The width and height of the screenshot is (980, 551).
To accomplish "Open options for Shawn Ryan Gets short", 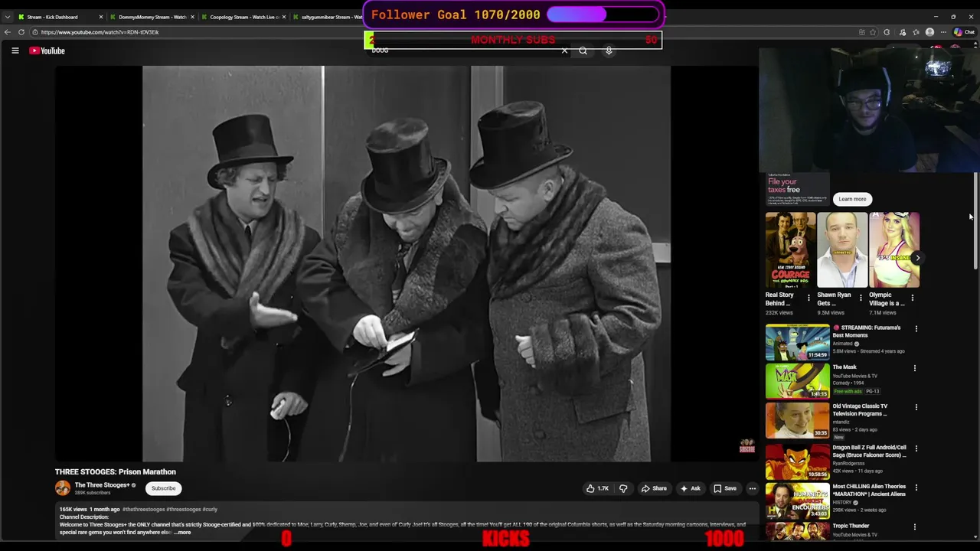I will pyautogui.click(x=861, y=298).
